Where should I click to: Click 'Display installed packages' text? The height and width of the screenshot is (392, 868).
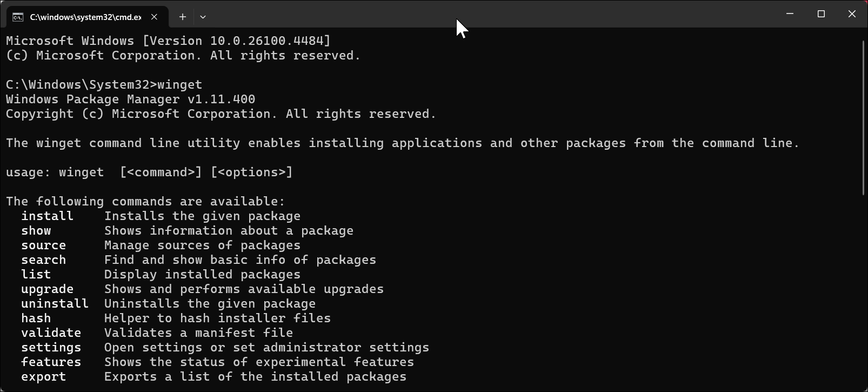[x=202, y=275]
